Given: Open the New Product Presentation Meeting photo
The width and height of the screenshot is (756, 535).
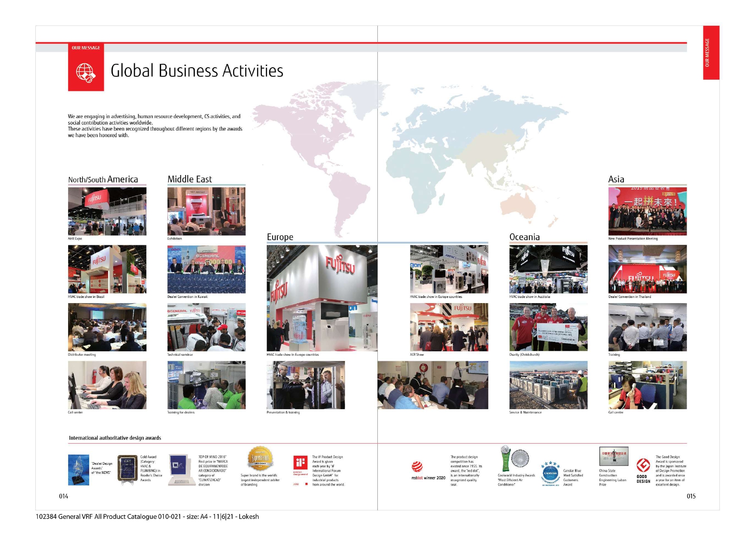Looking at the screenshot, I should [x=647, y=211].
